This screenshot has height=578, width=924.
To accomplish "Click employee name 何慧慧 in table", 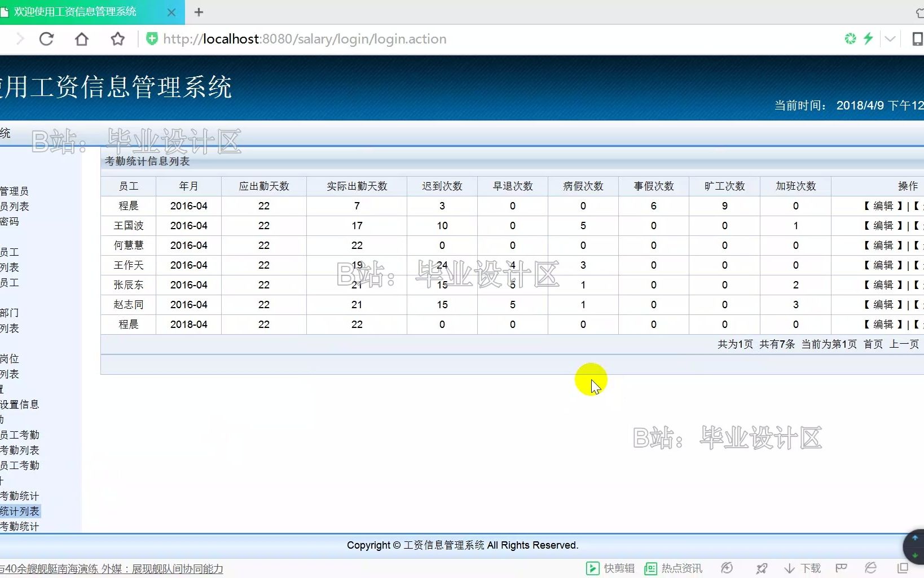I will (x=129, y=246).
